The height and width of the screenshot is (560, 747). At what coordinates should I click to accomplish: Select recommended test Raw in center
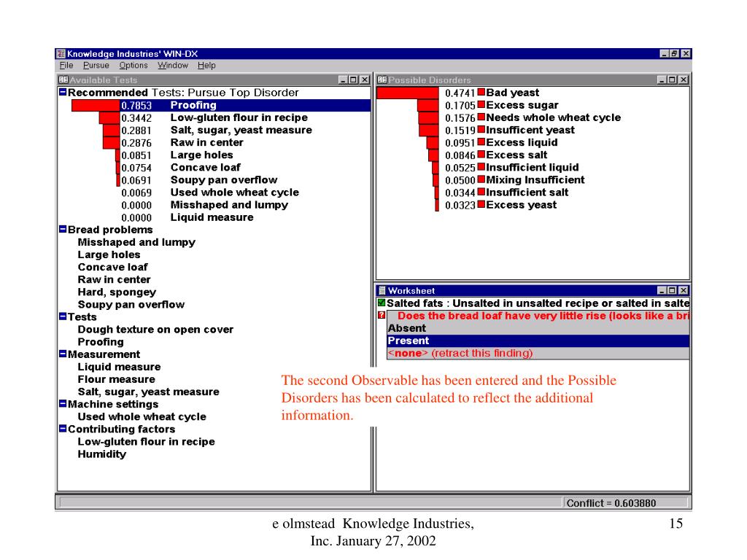pyautogui.click(x=206, y=142)
